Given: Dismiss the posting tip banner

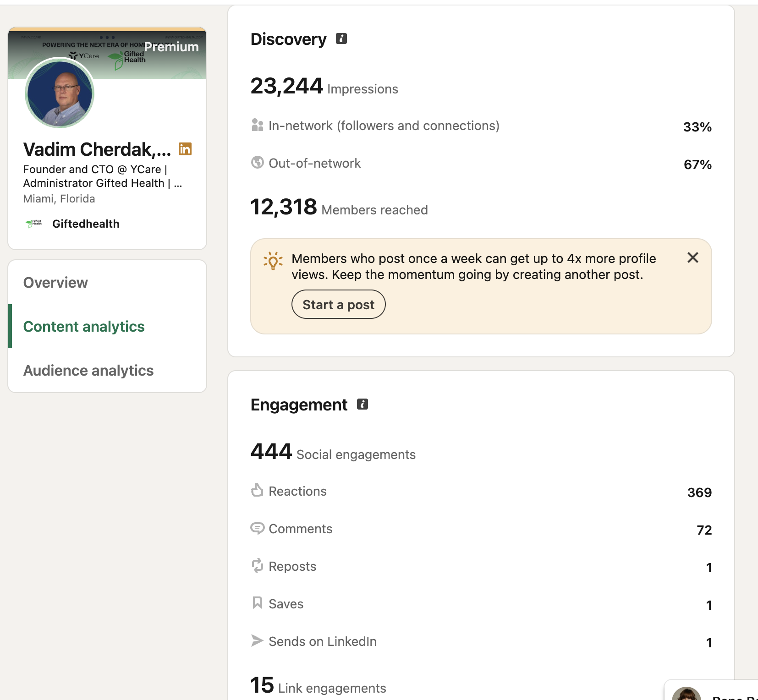Looking at the screenshot, I should pos(693,257).
